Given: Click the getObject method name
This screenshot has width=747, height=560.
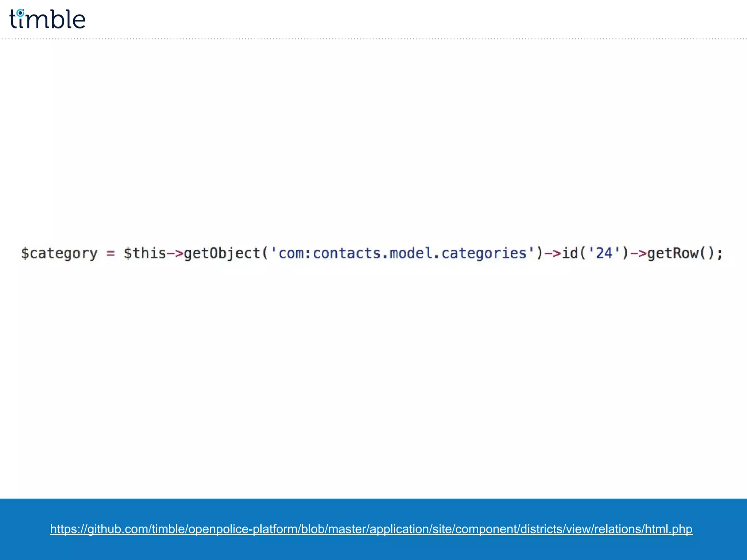Looking at the screenshot, I should click(222, 253).
